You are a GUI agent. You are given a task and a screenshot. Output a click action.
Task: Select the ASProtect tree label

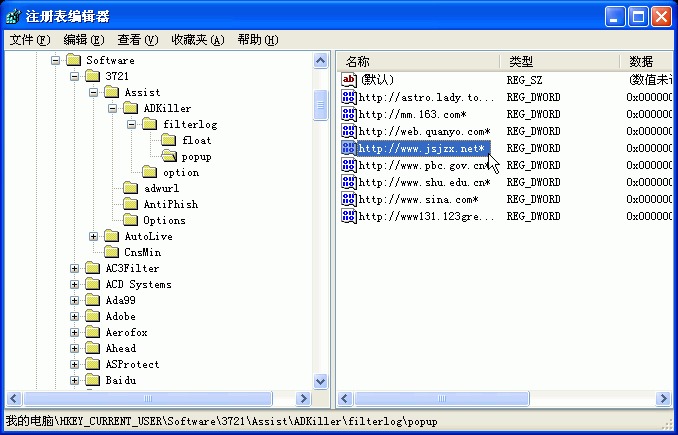click(133, 364)
